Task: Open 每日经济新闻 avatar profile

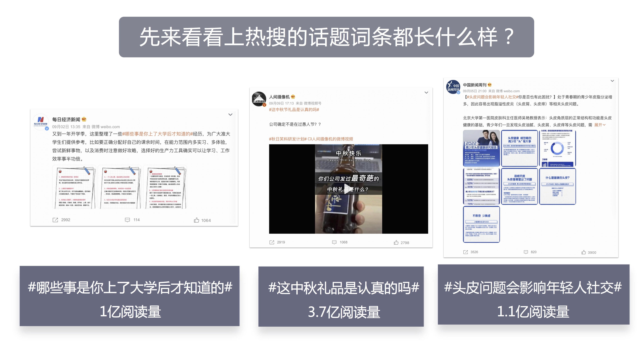Action: 41,122
